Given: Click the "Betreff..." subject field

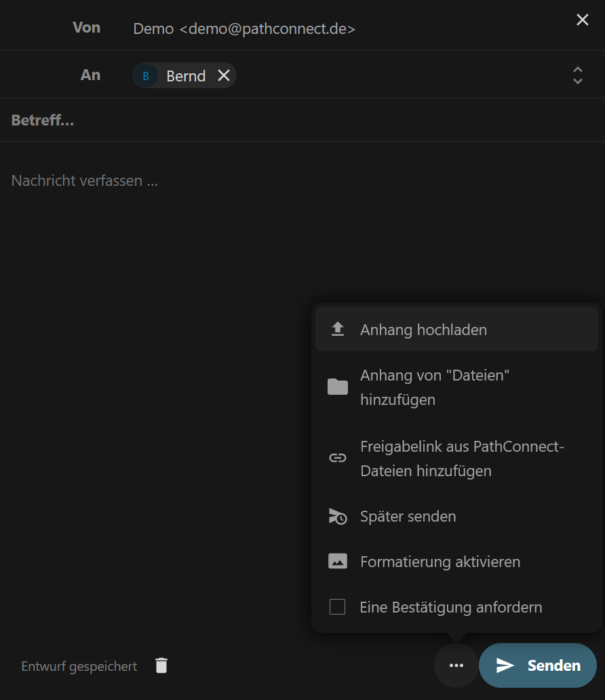Looking at the screenshot, I should click(x=43, y=119).
